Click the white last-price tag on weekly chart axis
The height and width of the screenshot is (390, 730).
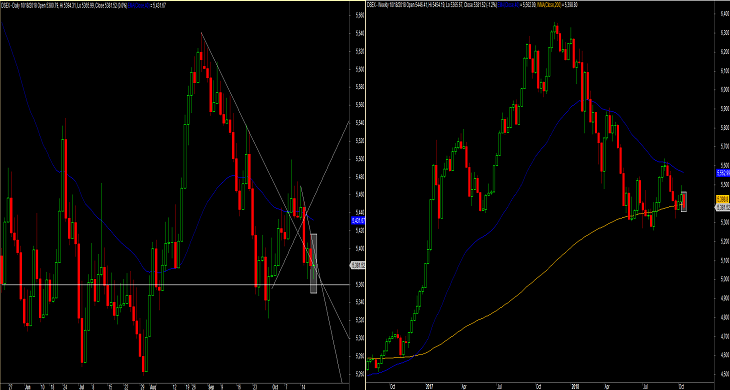[722, 207]
